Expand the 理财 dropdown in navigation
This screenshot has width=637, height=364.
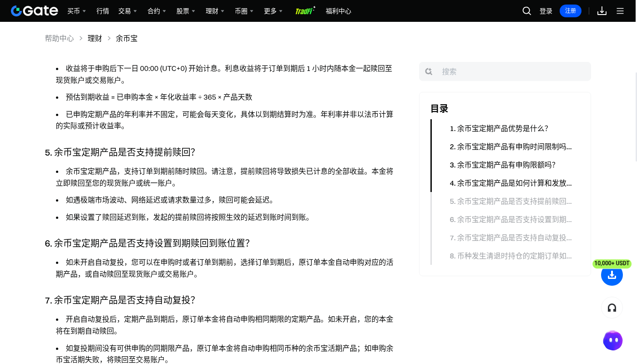pos(215,11)
